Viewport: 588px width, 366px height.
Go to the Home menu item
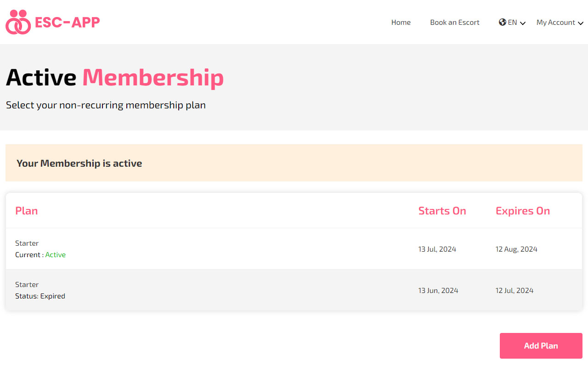click(x=401, y=22)
